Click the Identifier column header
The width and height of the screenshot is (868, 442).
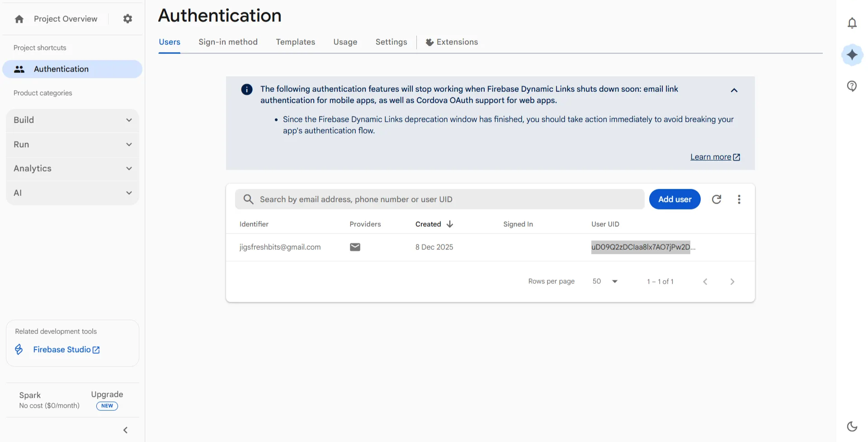254,224
